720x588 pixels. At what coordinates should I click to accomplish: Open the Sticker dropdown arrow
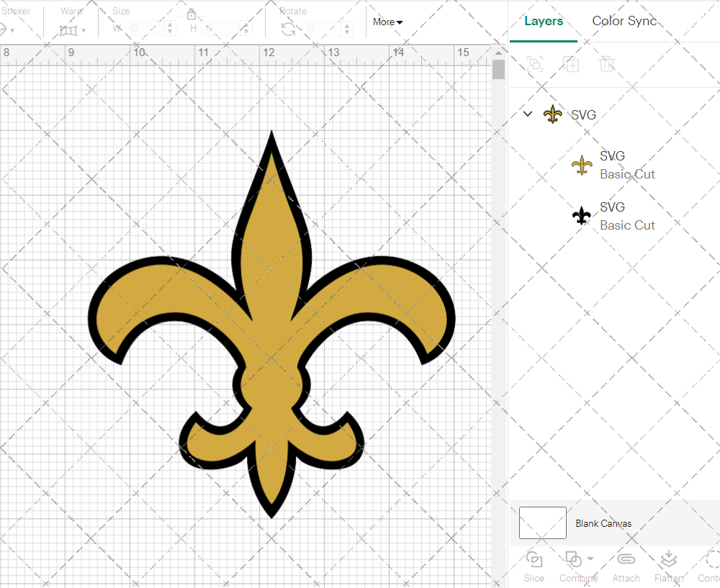pyautogui.click(x=12, y=31)
